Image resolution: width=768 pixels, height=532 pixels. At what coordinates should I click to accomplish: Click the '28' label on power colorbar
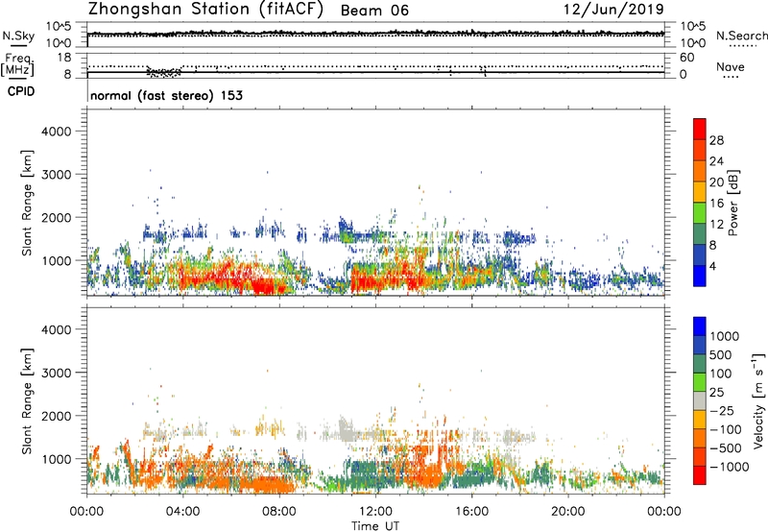pos(716,140)
